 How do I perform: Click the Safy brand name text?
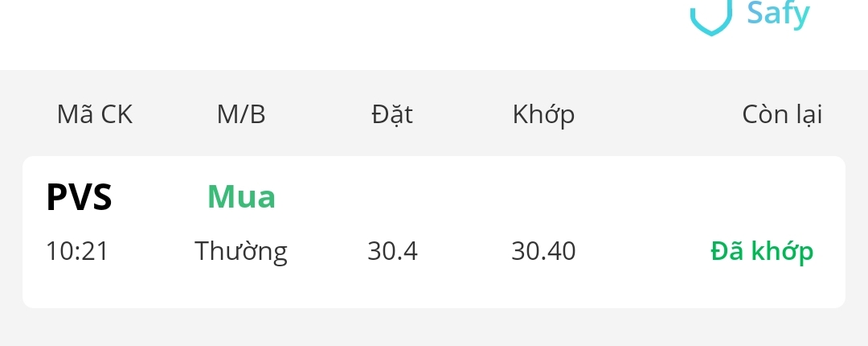click(x=778, y=14)
